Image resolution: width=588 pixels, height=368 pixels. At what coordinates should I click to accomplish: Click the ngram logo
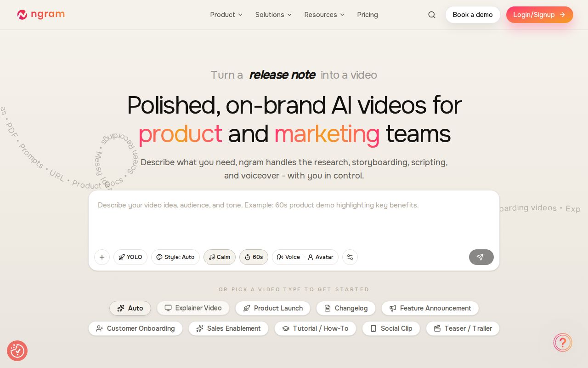pyautogui.click(x=41, y=15)
